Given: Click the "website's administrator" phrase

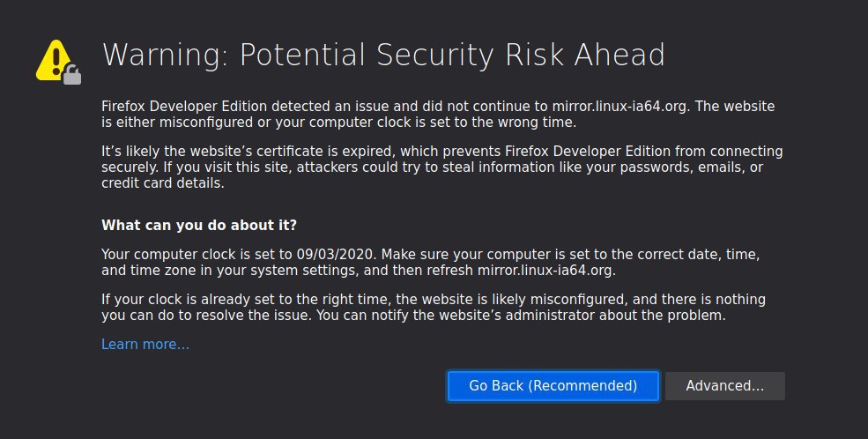Looking at the screenshot, I should (523, 316).
